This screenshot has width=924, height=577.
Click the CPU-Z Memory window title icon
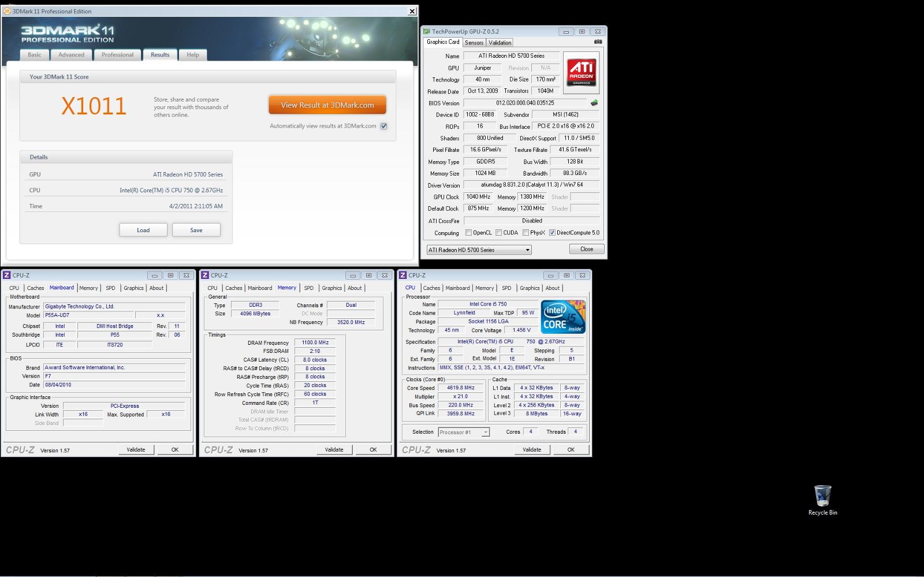click(x=204, y=276)
